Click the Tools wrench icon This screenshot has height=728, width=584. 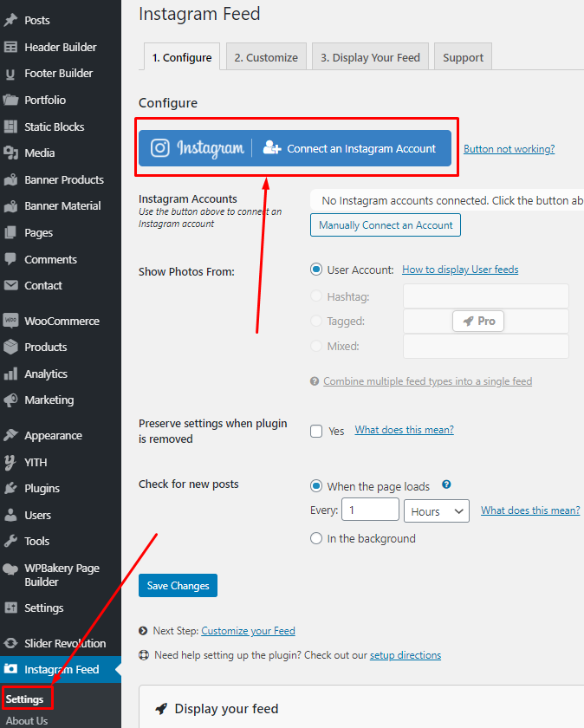10,541
